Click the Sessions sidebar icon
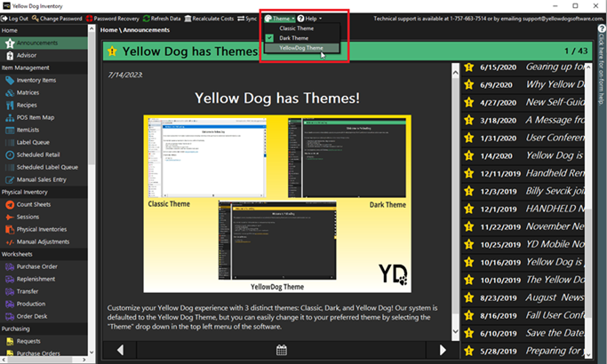 10,217
